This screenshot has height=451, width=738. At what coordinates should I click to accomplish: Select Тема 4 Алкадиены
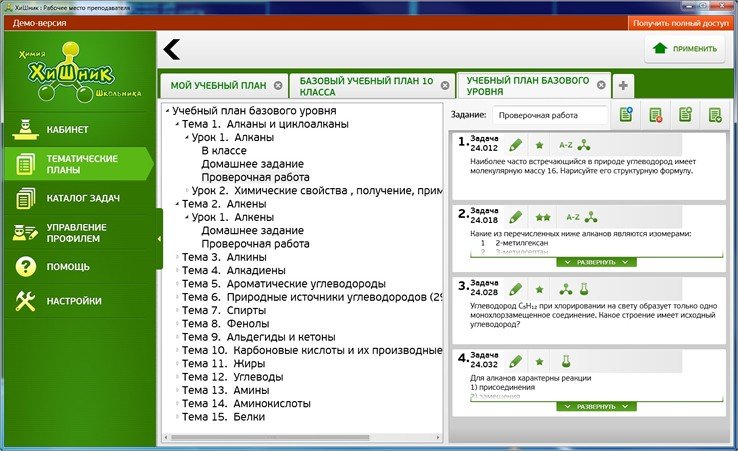click(x=234, y=270)
